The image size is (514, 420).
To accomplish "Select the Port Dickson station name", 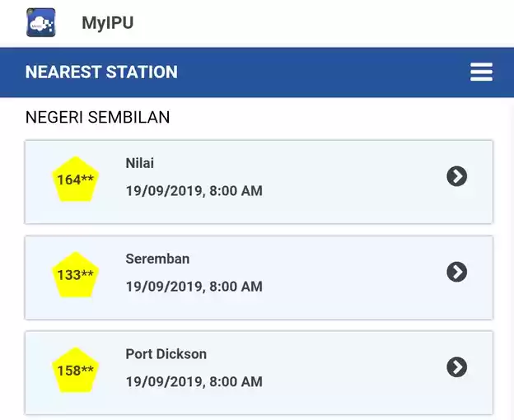I will [166, 354].
